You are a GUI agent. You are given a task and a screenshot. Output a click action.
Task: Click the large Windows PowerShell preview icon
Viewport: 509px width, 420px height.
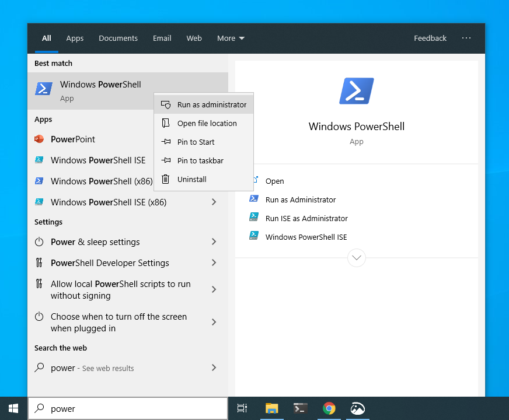356,91
